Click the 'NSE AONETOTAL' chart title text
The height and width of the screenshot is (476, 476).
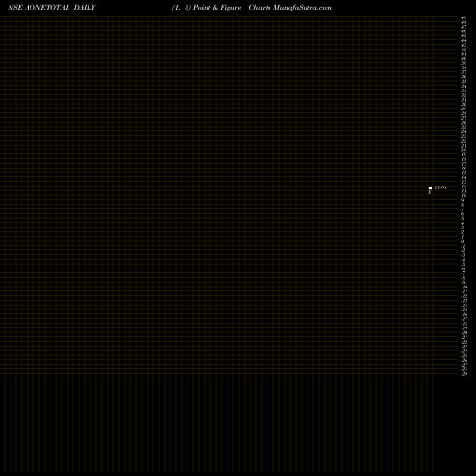click(39, 8)
